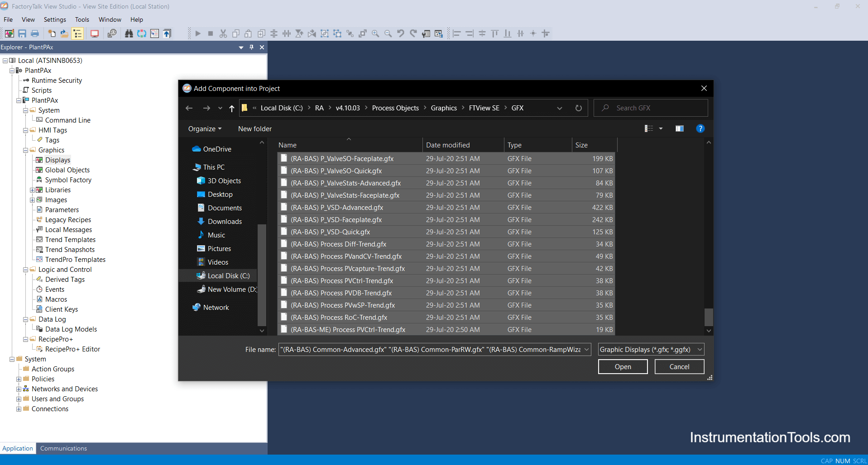Image resolution: width=868 pixels, height=465 pixels.
Task: Open address bar history dropdown
Action: [560, 108]
